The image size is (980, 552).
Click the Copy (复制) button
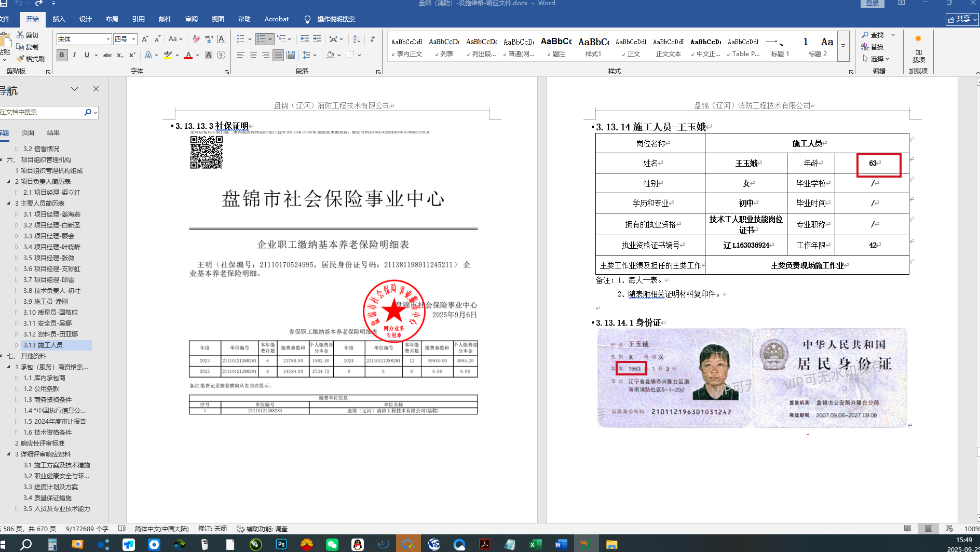click(28, 47)
